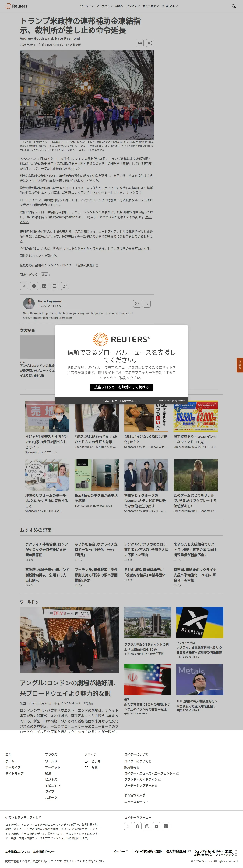Expand the 経済 header menu
The width and height of the screenshot is (243, 868).
119,6
